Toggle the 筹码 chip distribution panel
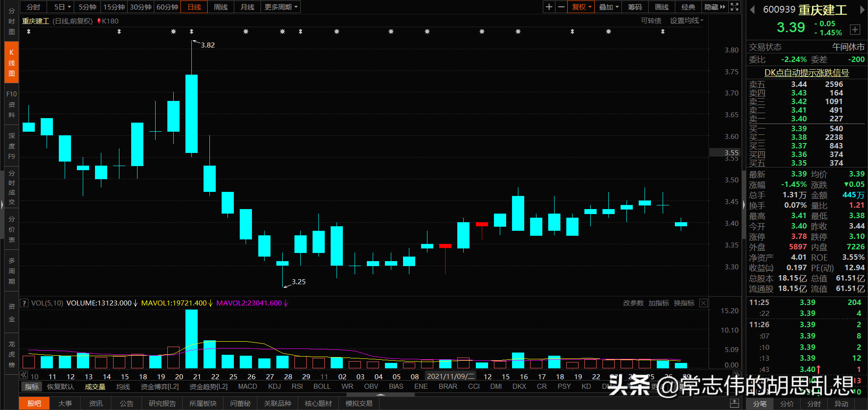This screenshot has height=410, width=868. pos(635,7)
